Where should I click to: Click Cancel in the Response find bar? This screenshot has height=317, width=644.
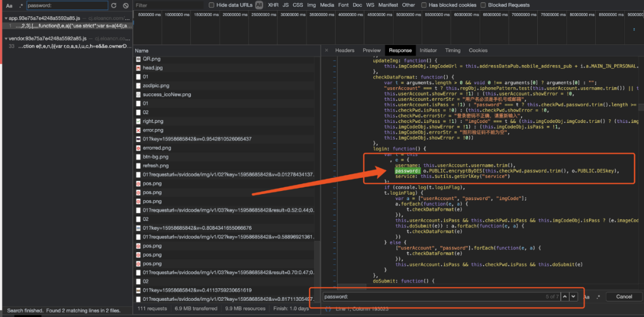point(624,297)
